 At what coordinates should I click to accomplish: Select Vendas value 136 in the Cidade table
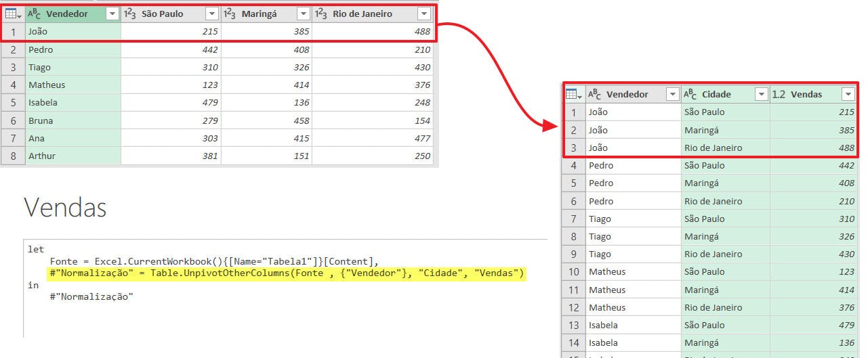814,342
